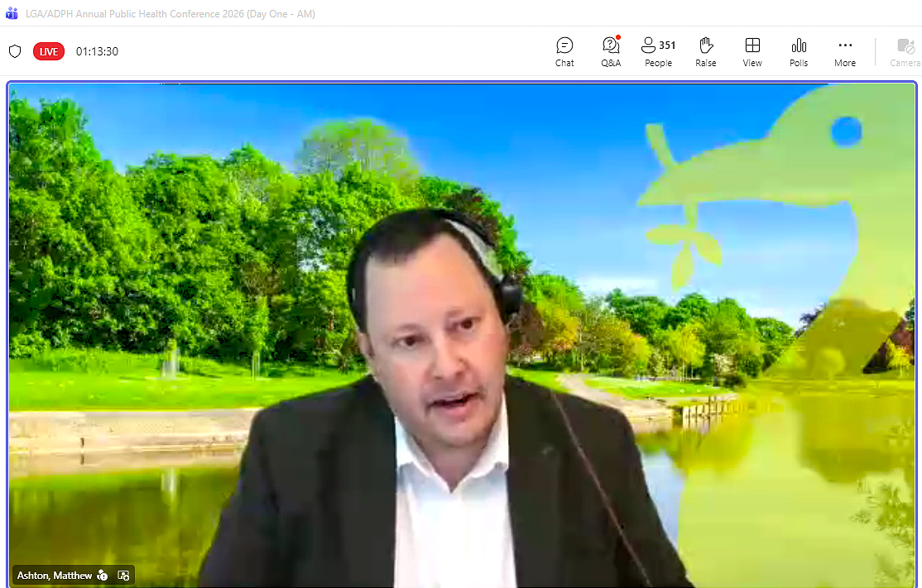Image resolution: width=922 pixels, height=588 pixels.
Task: Expand the View layout options
Action: (752, 51)
